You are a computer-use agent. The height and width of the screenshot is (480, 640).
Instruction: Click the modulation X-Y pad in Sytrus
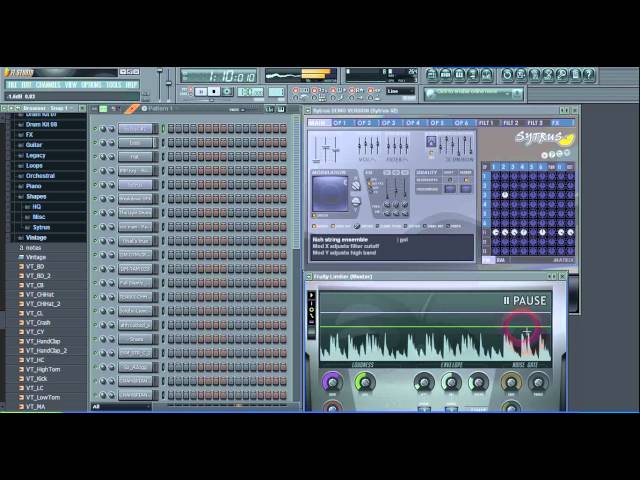330,193
